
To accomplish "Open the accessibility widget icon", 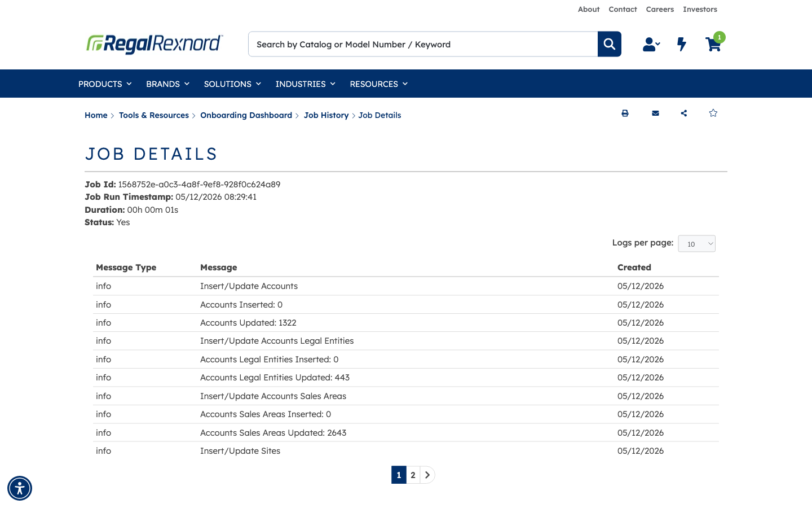I will pyautogui.click(x=20, y=488).
